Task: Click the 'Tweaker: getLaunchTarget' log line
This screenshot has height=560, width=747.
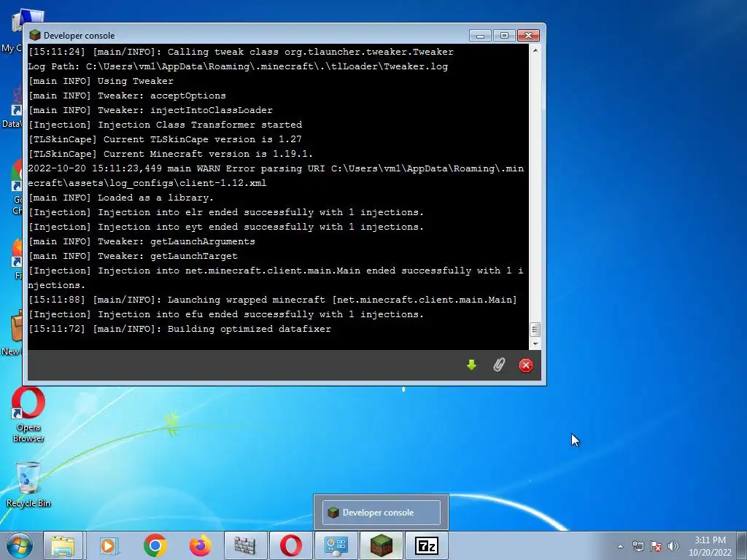Action: click(133, 256)
